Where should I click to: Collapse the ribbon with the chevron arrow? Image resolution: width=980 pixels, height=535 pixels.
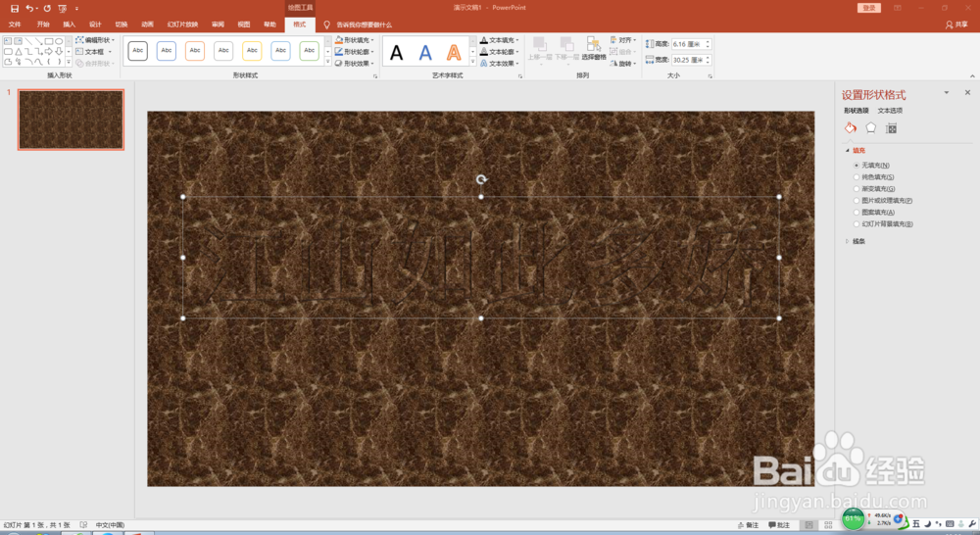pyautogui.click(x=972, y=76)
